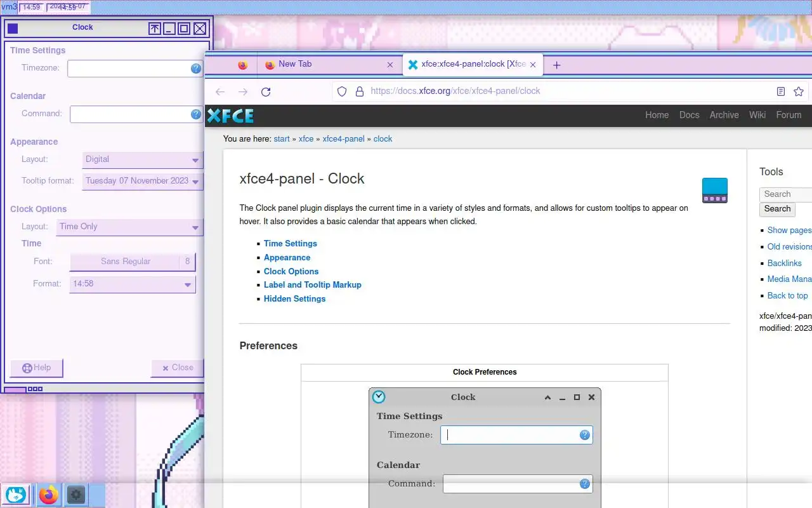Click the Media Manager link

789,279
